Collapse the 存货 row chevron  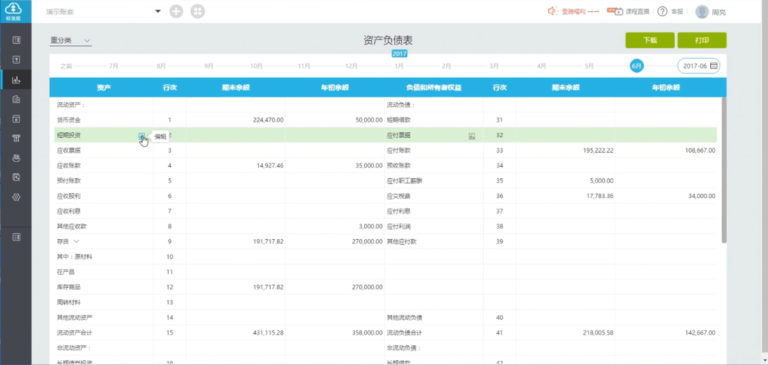pos(76,242)
